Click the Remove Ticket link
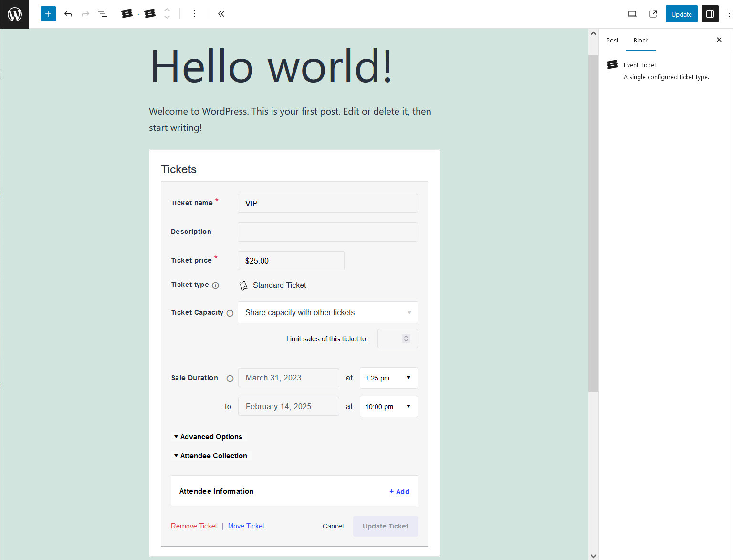 194,526
